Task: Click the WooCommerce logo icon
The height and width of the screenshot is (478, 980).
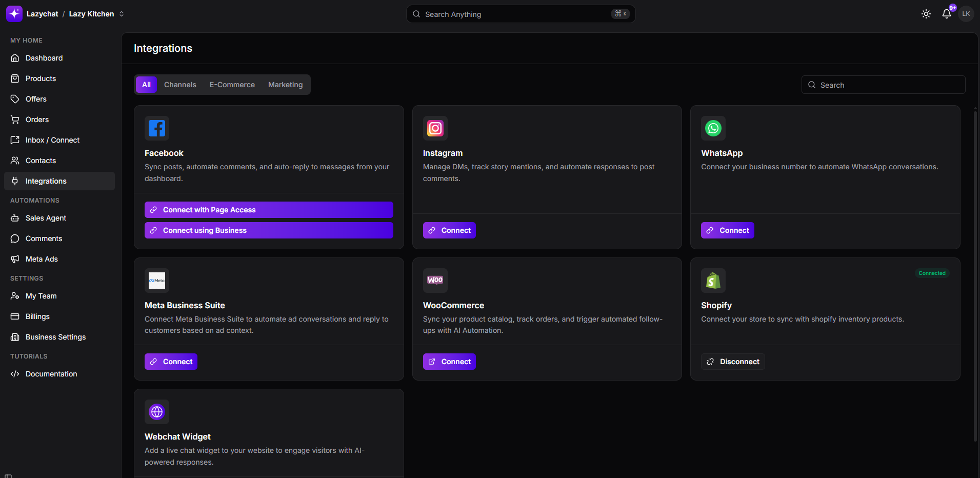Action: click(435, 281)
